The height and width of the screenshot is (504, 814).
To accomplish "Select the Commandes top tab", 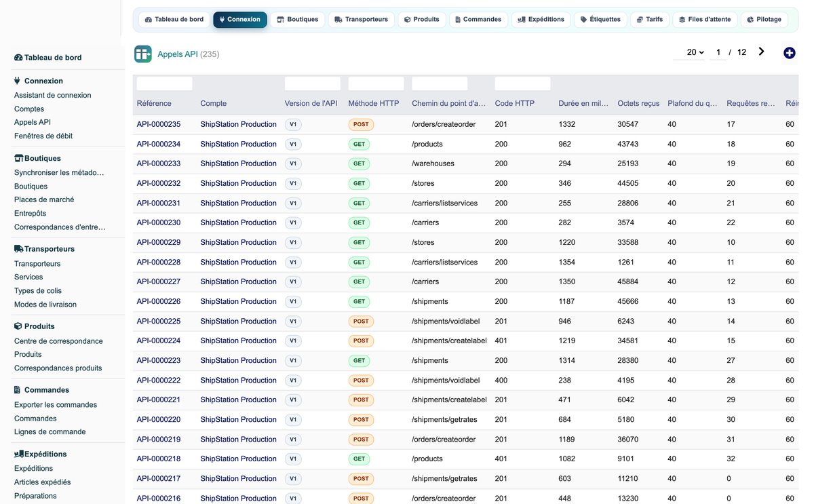I will (478, 20).
